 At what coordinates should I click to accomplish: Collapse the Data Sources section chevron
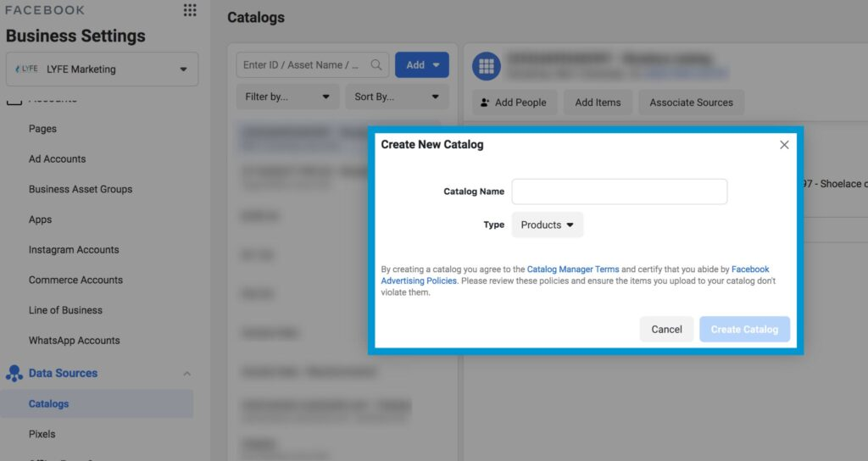187,374
